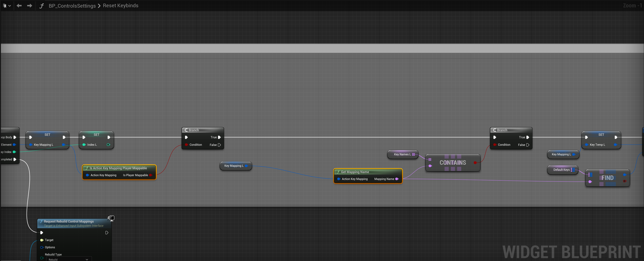The image size is (644, 261).
Task: Click the Is Player Mappable output pin
Action: click(x=150, y=175)
